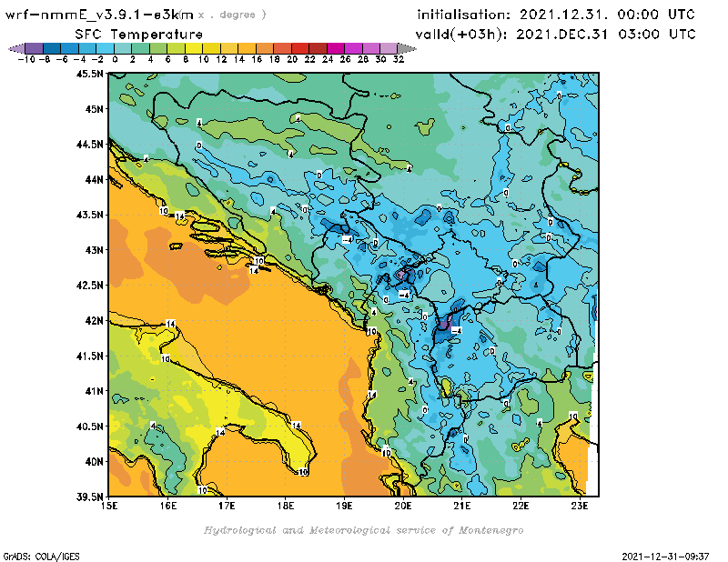The width and height of the screenshot is (728, 562).
Task: Click the 39.5N latitude axis label
Action: pyautogui.click(x=89, y=497)
